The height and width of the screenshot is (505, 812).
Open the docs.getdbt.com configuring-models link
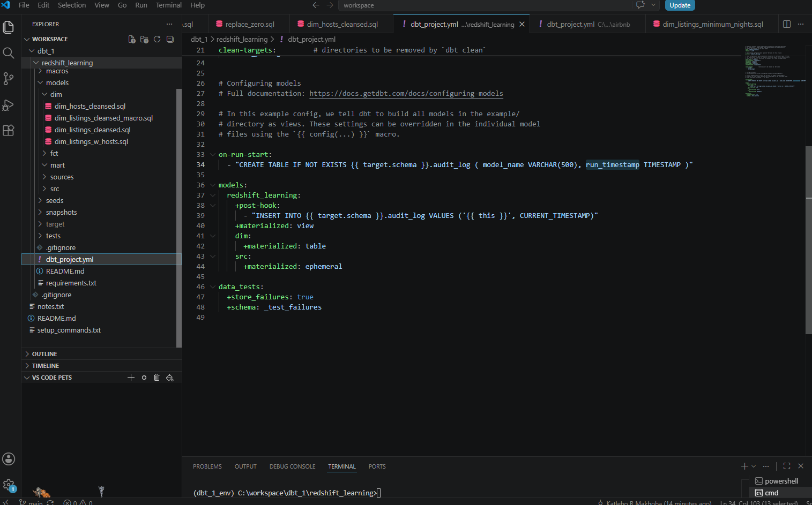tap(406, 94)
